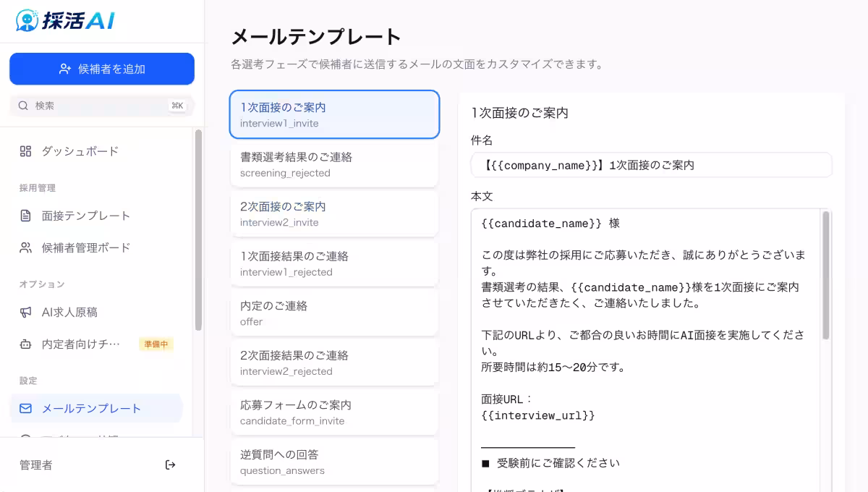Viewport: 868px width, 492px height.
Task: Add a candidate with 候補者を追加
Action: pyautogui.click(x=102, y=69)
